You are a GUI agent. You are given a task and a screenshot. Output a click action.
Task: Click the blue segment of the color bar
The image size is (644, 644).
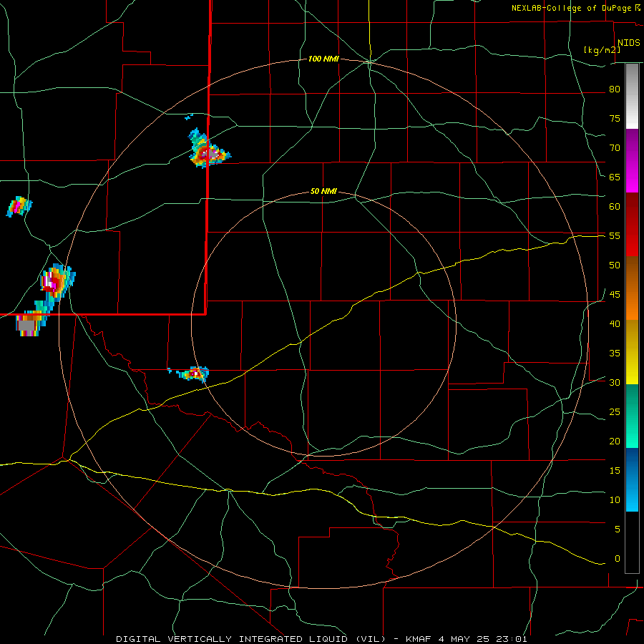632,479
